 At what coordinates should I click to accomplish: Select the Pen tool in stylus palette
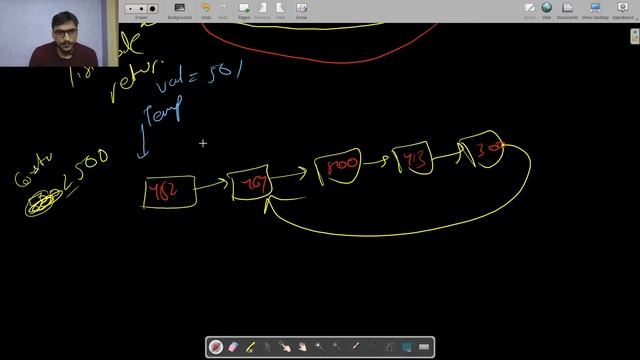click(216, 347)
